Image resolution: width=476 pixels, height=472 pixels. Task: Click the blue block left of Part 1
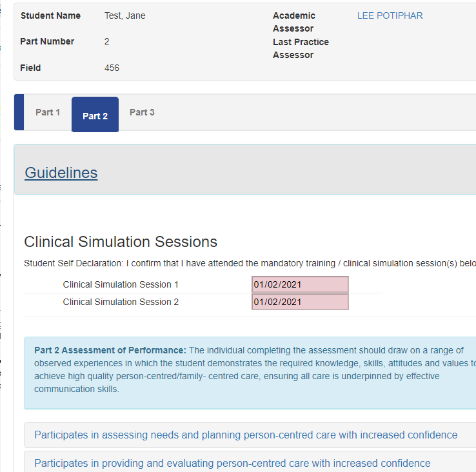(19, 112)
